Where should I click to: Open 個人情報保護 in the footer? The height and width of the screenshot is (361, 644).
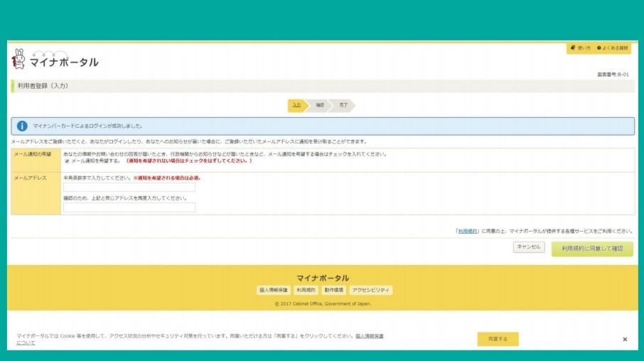(274, 290)
